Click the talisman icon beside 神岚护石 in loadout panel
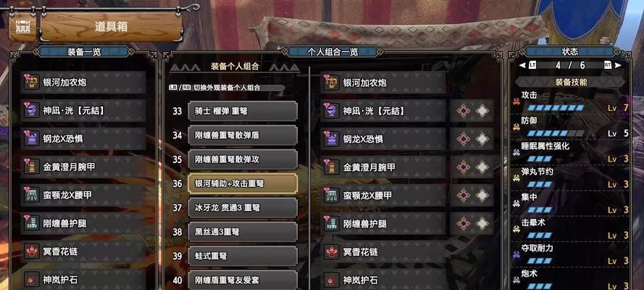 coord(332,280)
